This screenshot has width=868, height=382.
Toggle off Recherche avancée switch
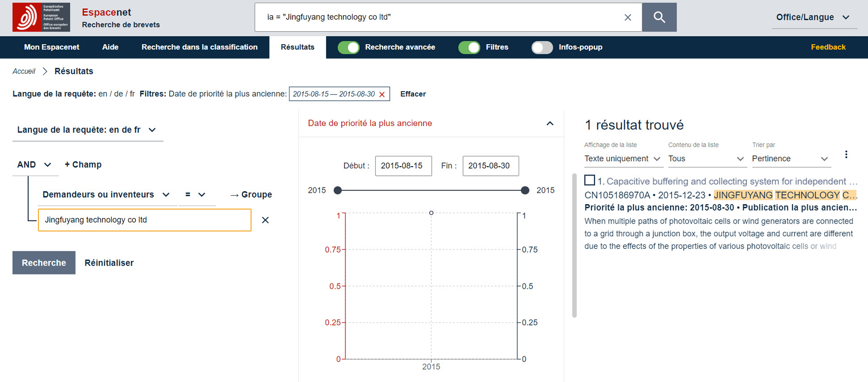click(349, 47)
